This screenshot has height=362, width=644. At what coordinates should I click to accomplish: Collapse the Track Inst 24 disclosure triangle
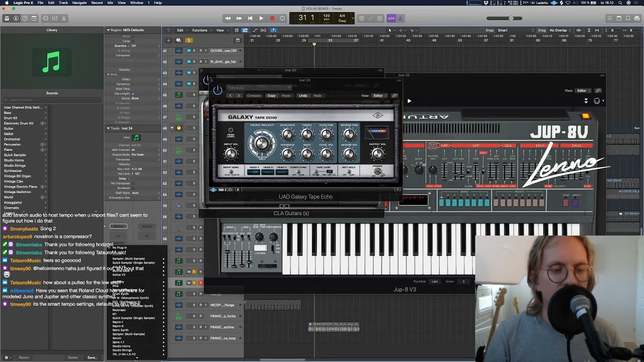(x=108, y=128)
